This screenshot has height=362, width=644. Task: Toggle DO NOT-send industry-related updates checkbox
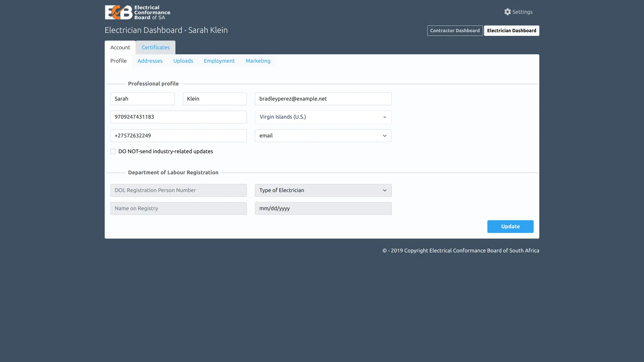coord(113,152)
